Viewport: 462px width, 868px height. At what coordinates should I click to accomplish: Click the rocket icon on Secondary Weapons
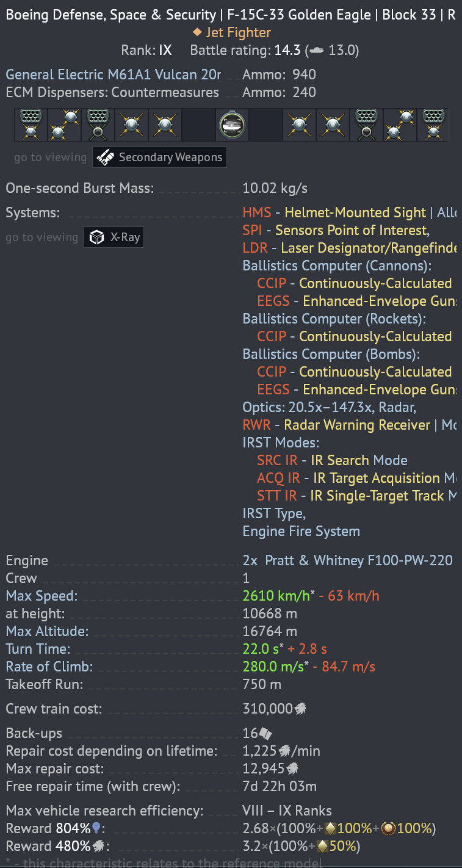[106, 157]
